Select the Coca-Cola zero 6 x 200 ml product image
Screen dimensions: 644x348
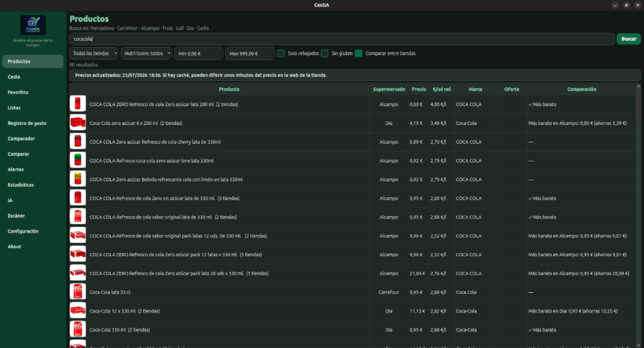77,122
